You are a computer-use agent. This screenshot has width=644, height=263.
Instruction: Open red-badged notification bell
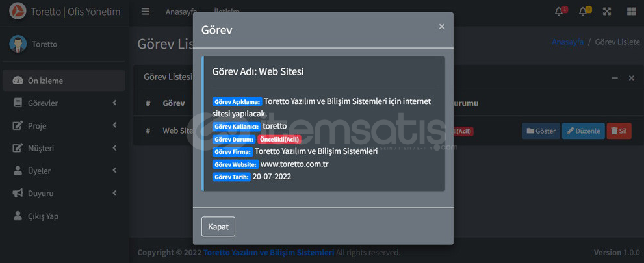coord(561,11)
